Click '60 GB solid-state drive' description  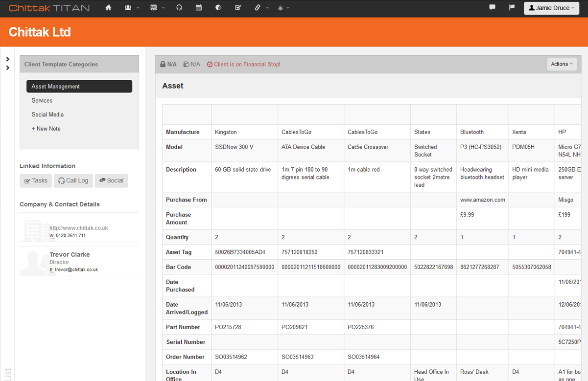(243, 170)
